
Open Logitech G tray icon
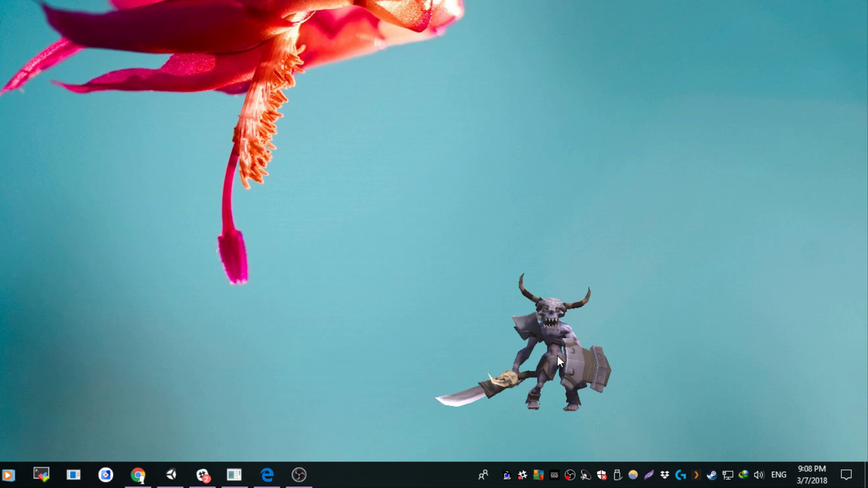tap(680, 475)
